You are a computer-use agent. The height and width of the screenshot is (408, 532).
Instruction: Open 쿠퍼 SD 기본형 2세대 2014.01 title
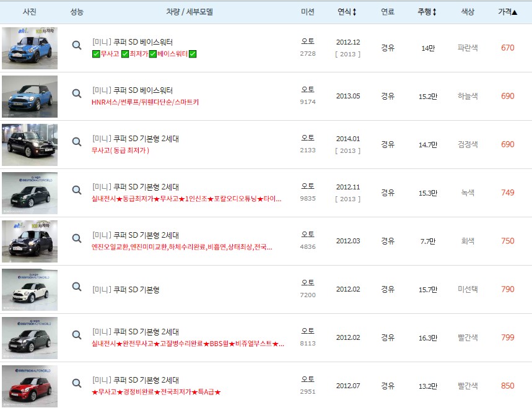point(136,139)
